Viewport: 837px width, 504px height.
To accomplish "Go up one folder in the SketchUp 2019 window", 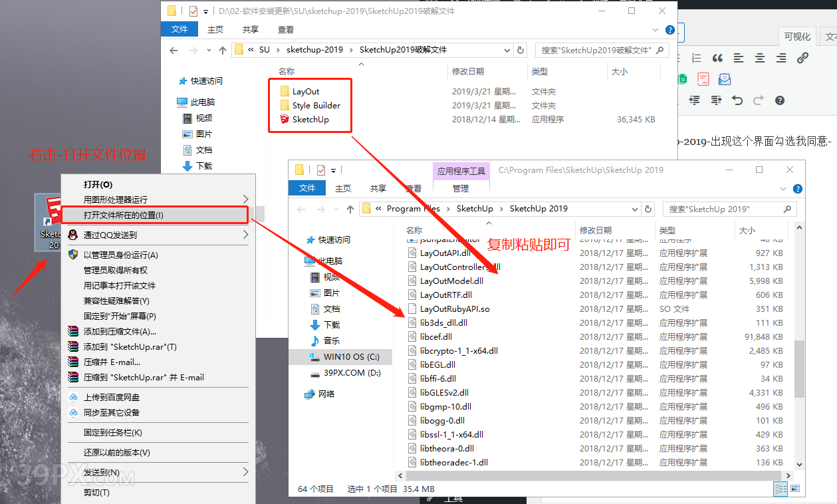I will 350,209.
